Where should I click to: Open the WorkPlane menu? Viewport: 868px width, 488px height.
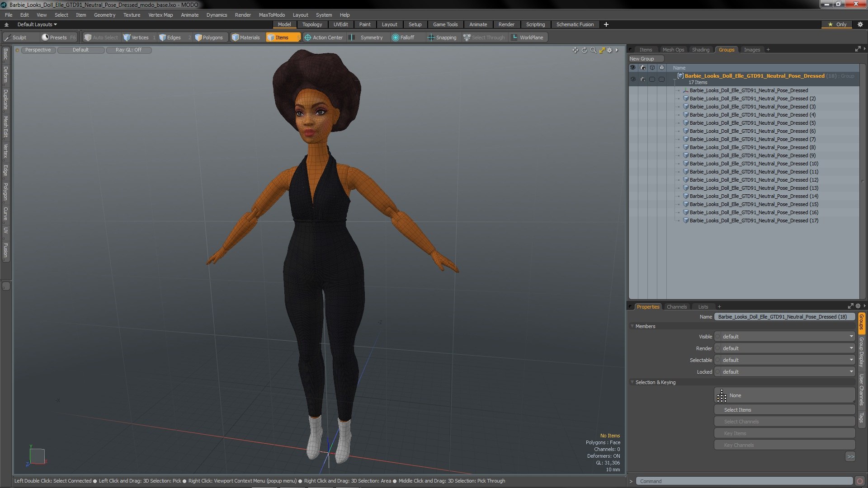(528, 38)
